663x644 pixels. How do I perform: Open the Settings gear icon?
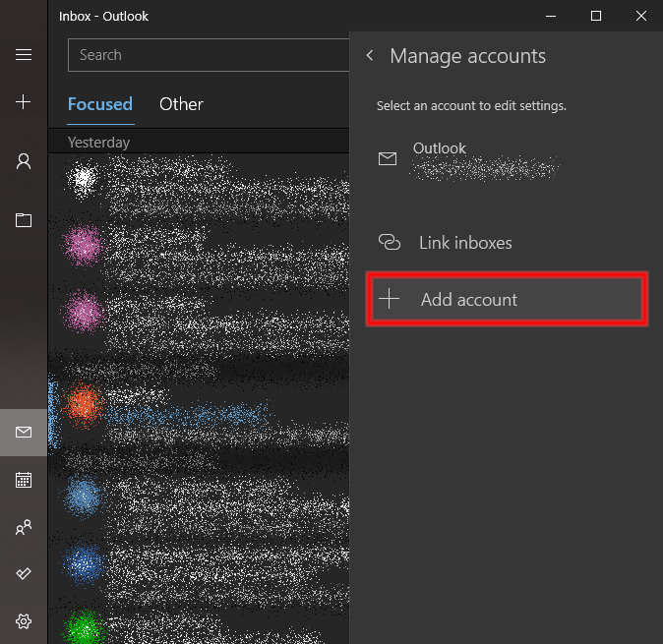pos(24,621)
